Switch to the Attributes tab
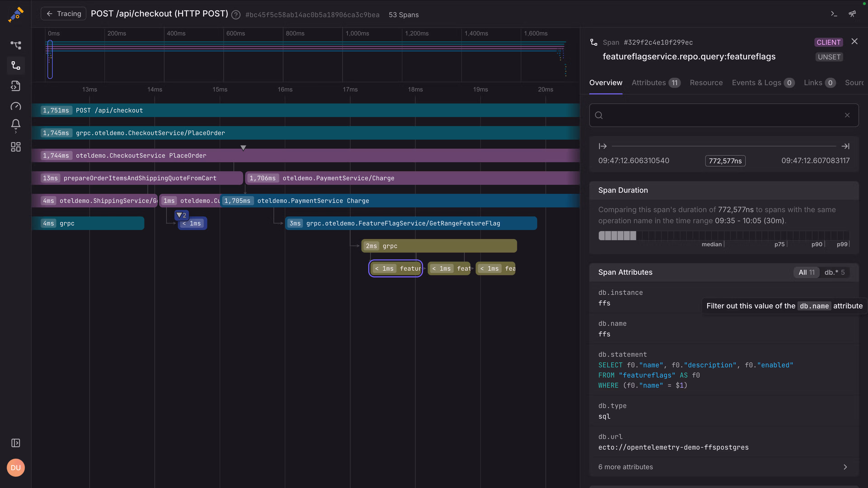 coord(655,82)
